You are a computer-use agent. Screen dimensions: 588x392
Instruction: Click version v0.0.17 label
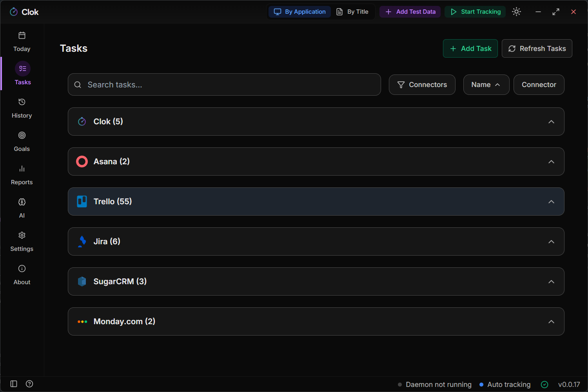coord(569,385)
